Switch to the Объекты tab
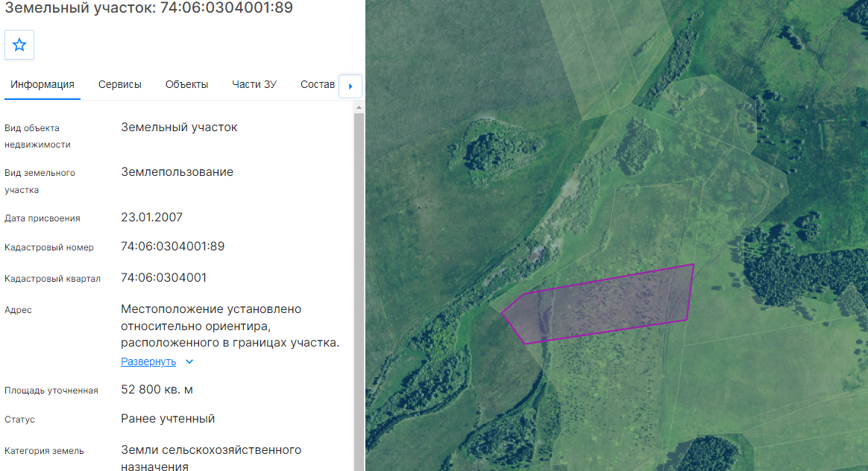The height and width of the screenshot is (471, 868). pyautogui.click(x=186, y=85)
